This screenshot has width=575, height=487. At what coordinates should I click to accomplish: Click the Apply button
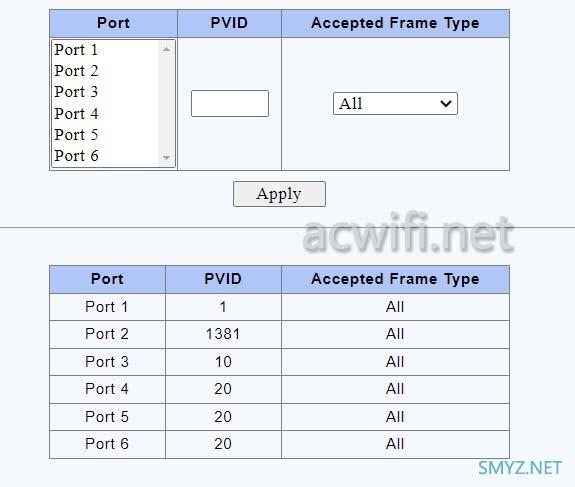tap(279, 194)
